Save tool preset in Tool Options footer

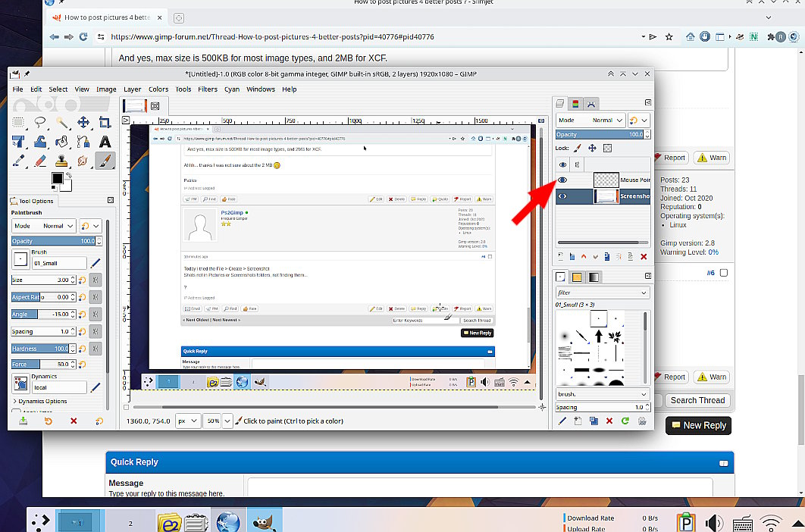point(23,421)
